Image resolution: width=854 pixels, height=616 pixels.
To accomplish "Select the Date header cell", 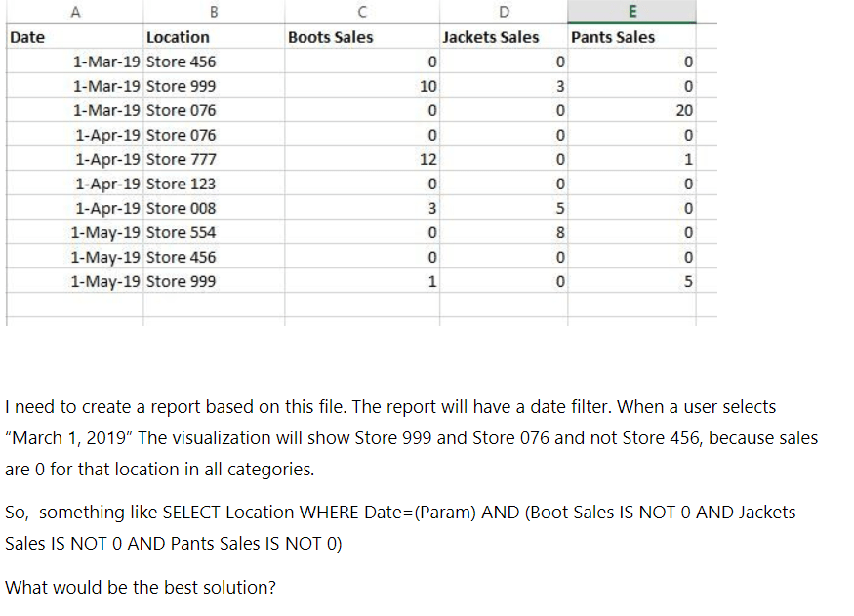I will click(27, 37).
